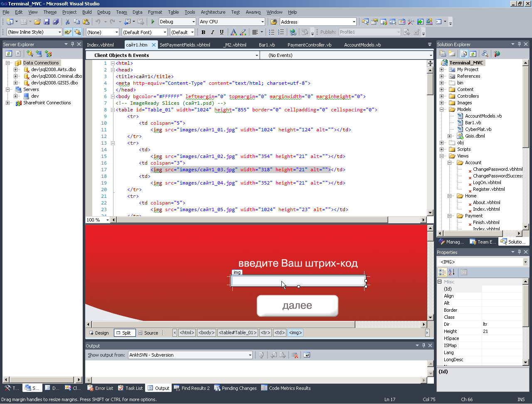Apply underline formatting with the U icon
This screenshot has height=404, width=532.
click(222, 32)
